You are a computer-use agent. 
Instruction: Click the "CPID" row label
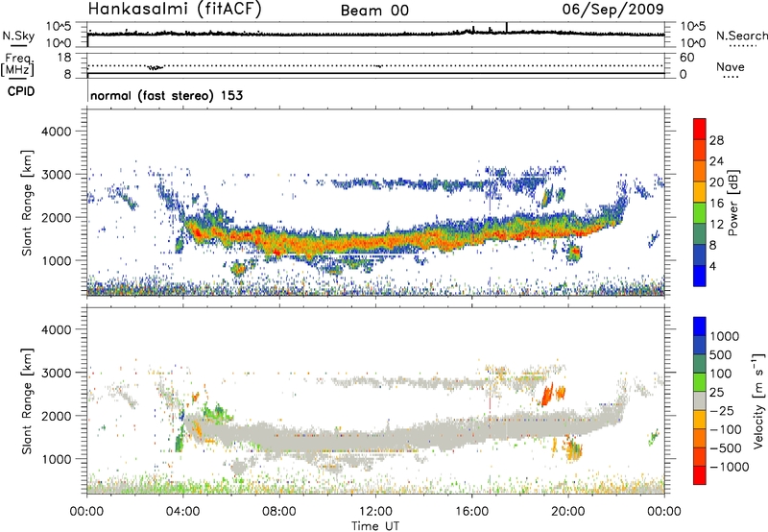[21, 91]
